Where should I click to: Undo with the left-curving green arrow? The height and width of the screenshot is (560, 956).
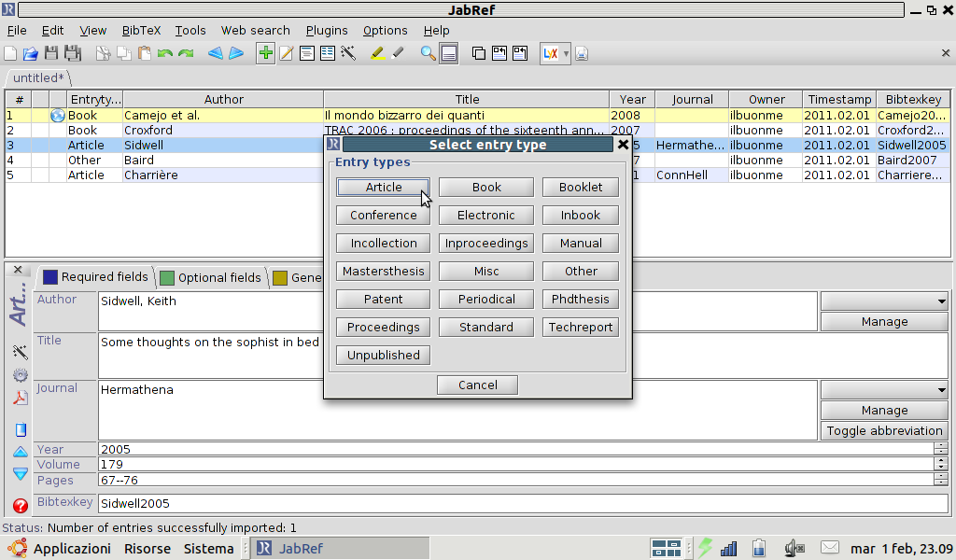click(164, 53)
